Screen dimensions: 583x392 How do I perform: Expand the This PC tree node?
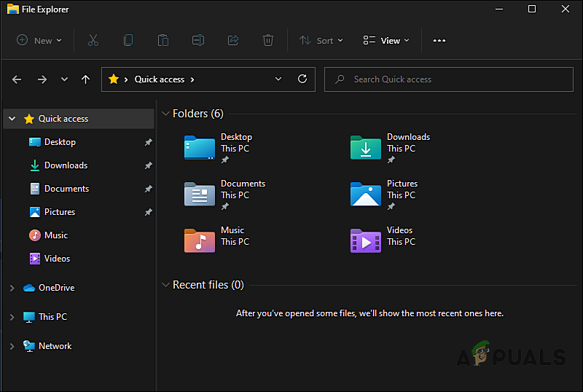[12, 317]
